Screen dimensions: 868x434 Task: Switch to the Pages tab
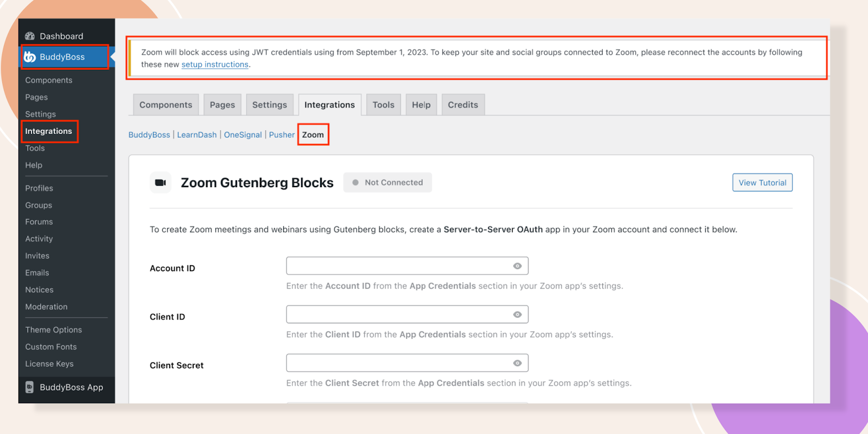click(222, 105)
